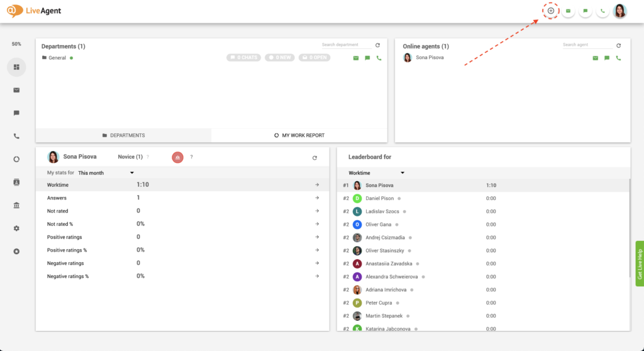The height and width of the screenshot is (351, 644).
Task: Expand Worktime stat row arrow
Action: [317, 185]
